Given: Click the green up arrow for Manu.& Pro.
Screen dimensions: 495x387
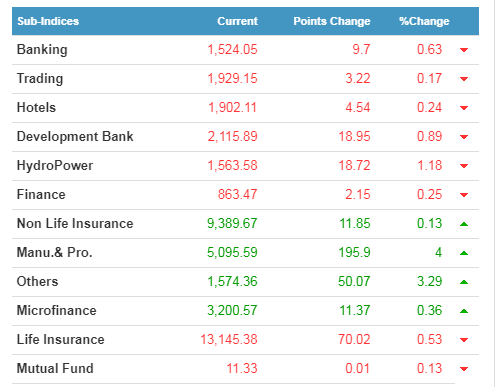Looking at the screenshot, I should click(464, 253).
